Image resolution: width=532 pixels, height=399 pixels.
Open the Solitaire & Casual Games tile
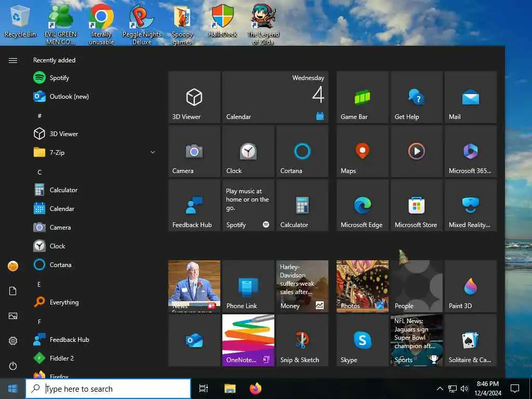coord(471,340)
